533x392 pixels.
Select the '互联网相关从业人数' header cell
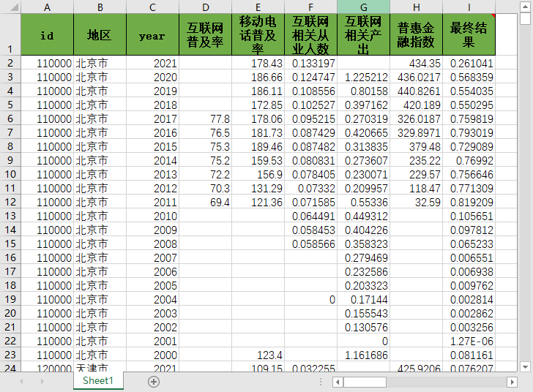coord(310,34)
